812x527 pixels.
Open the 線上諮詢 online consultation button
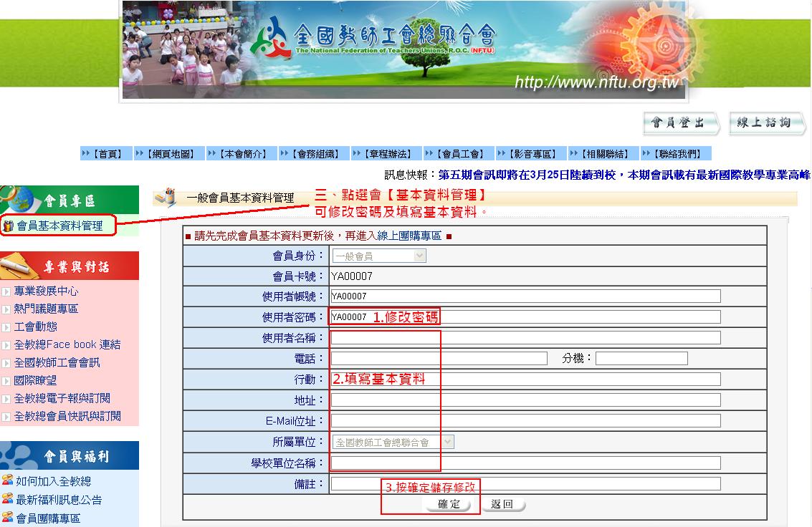[x=767, y=123]
